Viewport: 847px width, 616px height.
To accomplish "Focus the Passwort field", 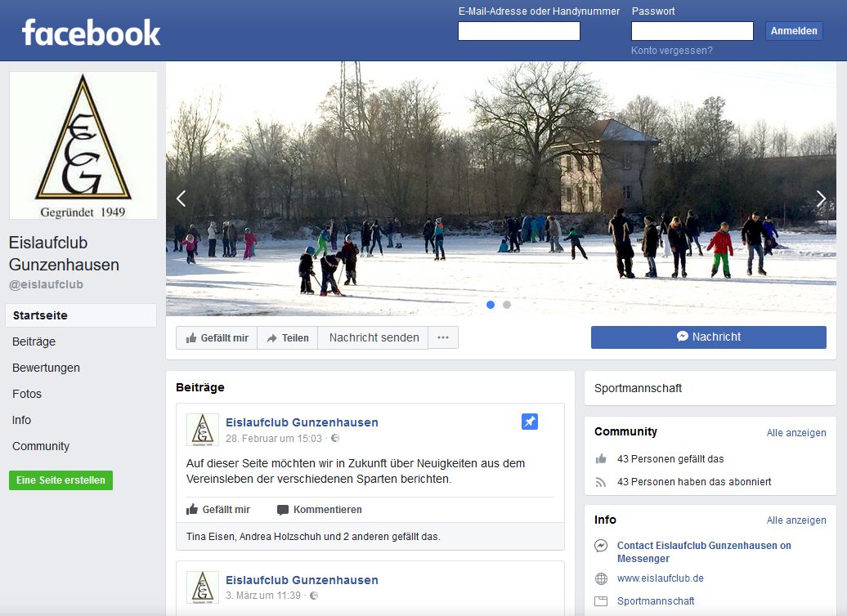I will (692, 31).
